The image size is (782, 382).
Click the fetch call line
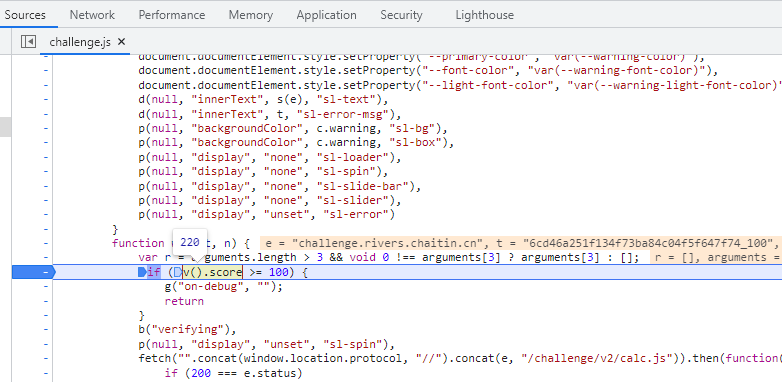tap(460, 359)
